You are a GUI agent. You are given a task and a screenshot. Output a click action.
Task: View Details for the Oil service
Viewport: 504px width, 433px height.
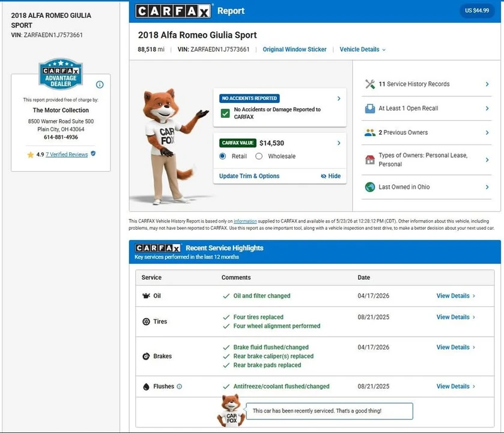455,296
